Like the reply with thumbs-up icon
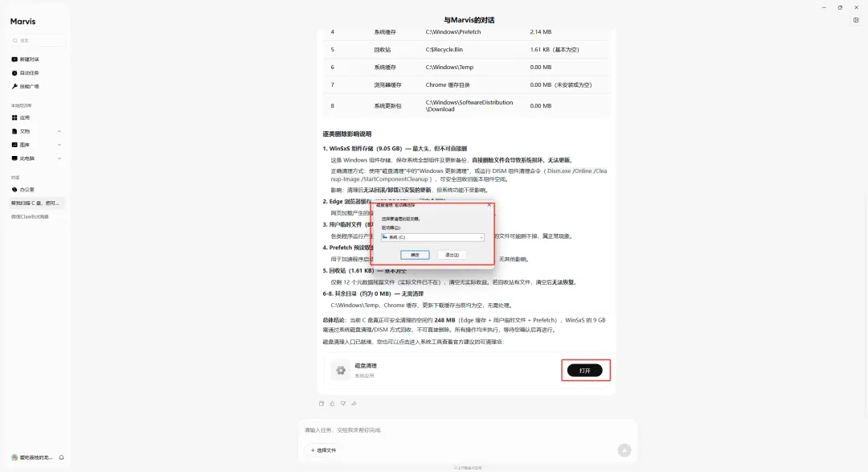Screen dimensions: 868x472 coord(332,404)
